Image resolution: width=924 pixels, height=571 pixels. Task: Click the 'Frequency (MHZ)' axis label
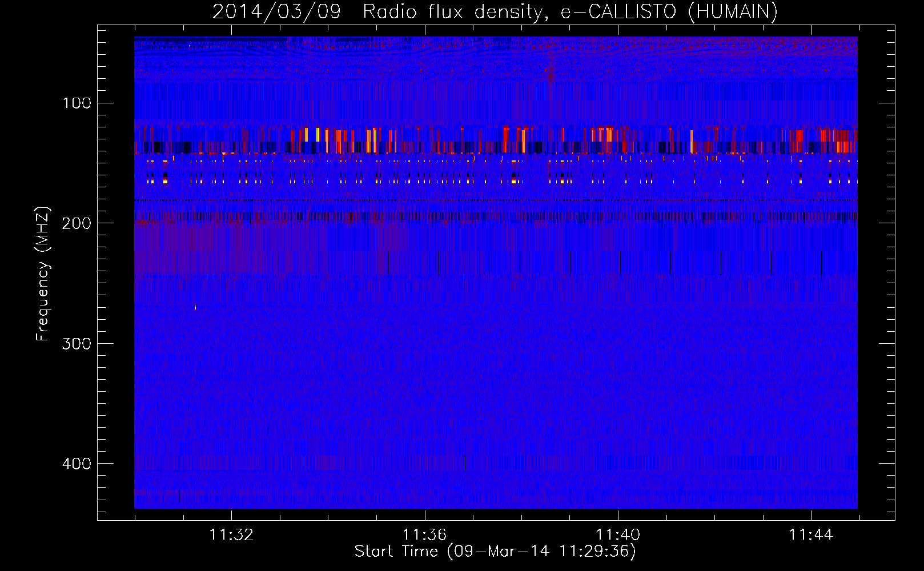pos(43,274)
